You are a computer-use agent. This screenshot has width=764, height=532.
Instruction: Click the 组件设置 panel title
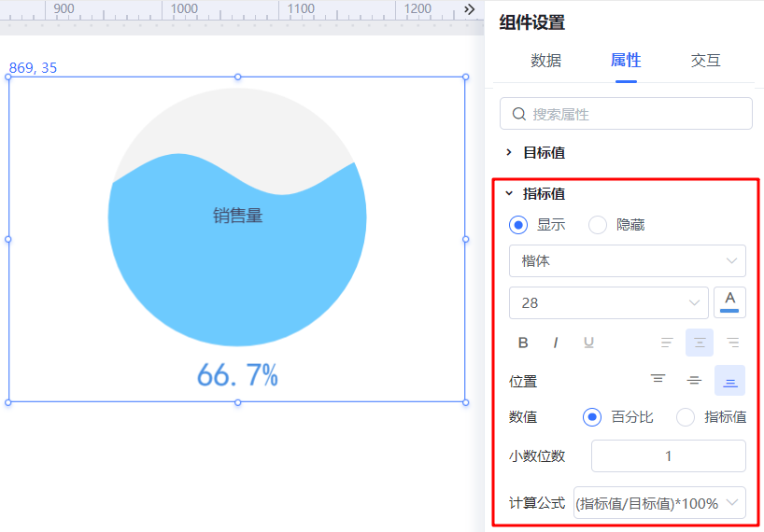pyautogui.click(x=532, y=22)
